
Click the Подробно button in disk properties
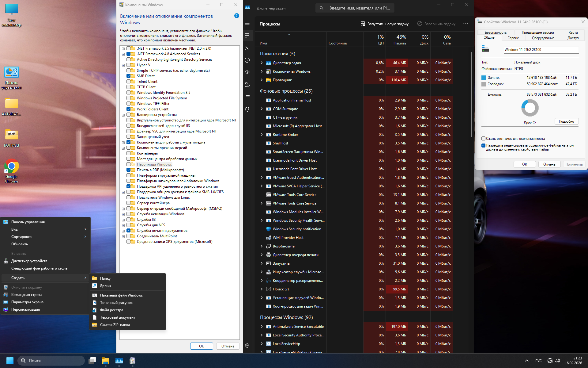tap(566, 121)
